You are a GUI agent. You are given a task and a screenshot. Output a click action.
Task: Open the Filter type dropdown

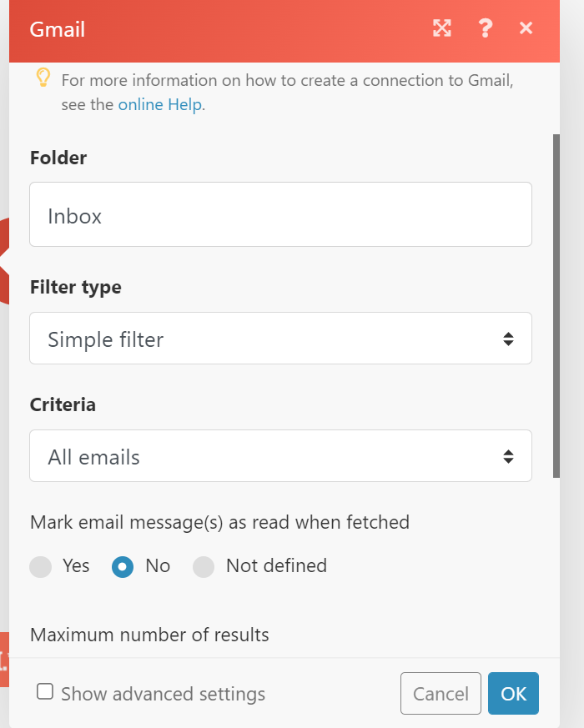coord(280,339)
